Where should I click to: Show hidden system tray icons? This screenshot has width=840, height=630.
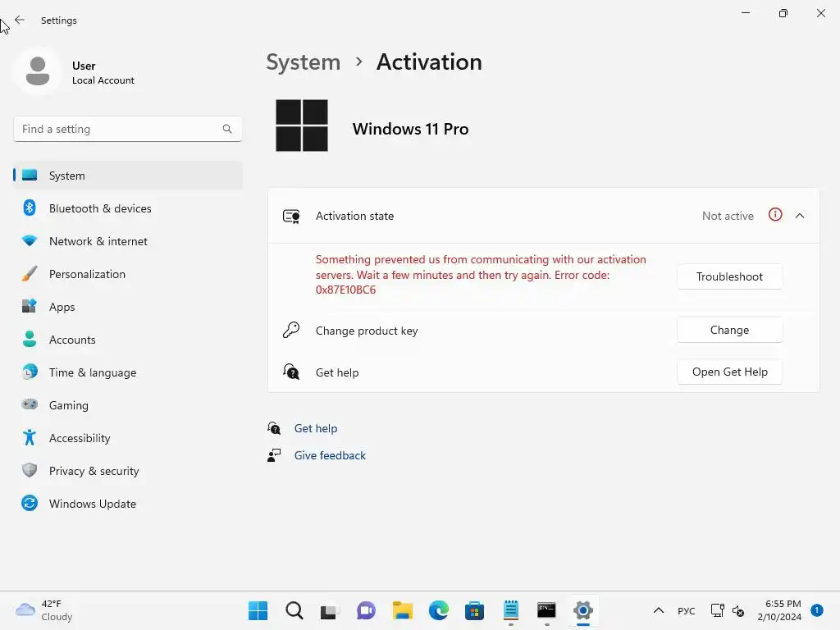[x=659, y=610]
